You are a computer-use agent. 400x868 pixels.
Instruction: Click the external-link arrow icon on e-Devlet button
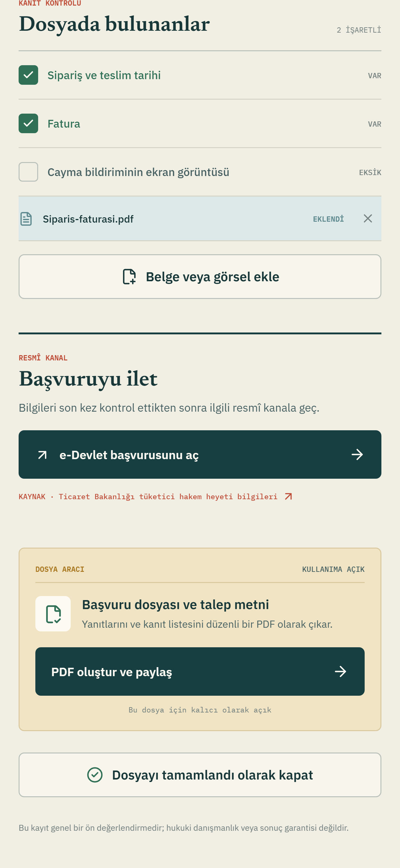coord(42,455)
